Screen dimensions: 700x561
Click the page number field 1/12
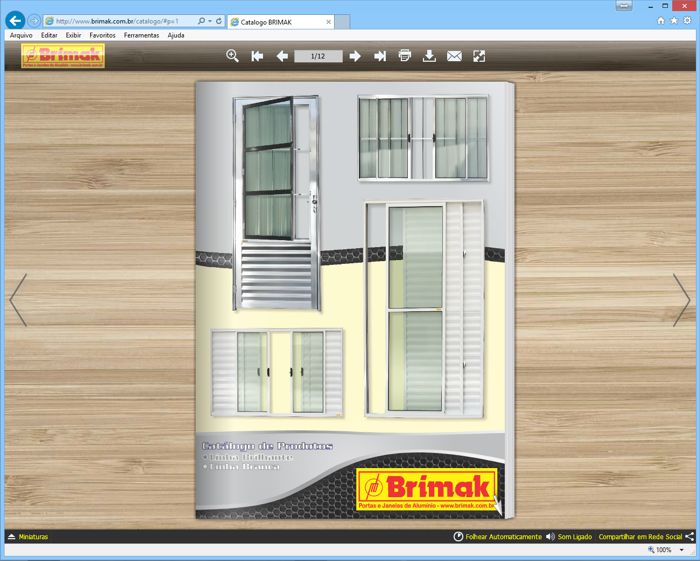click(x=318, y=56)
